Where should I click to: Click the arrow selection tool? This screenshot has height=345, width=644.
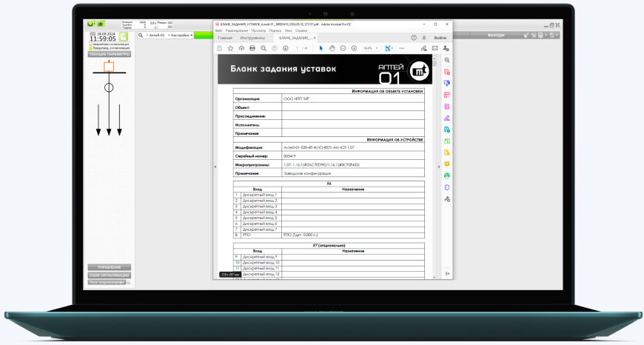321,48
